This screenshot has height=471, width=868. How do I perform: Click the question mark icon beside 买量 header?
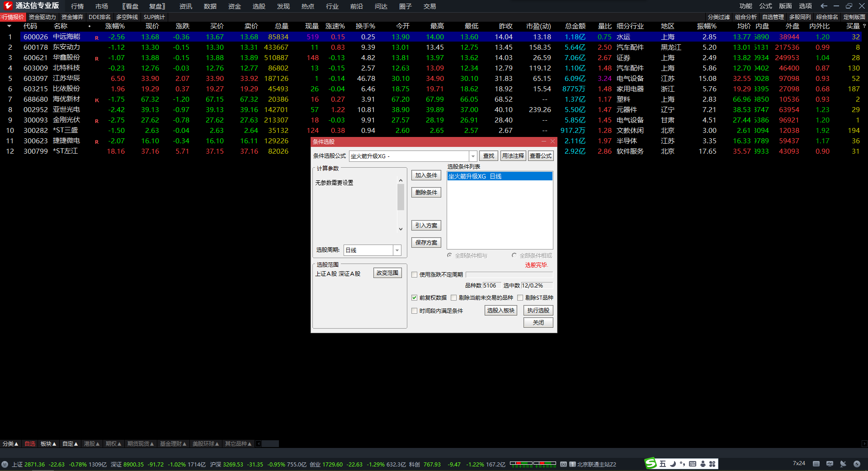point(864,26)
